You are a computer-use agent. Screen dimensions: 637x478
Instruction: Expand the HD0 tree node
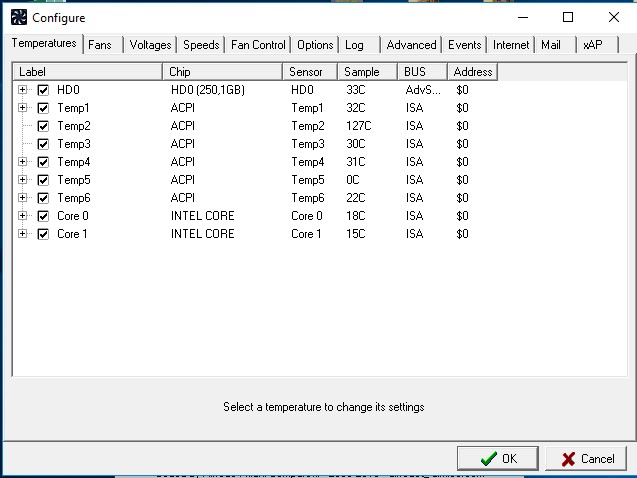pyautogui.click(x=23, y=90)
